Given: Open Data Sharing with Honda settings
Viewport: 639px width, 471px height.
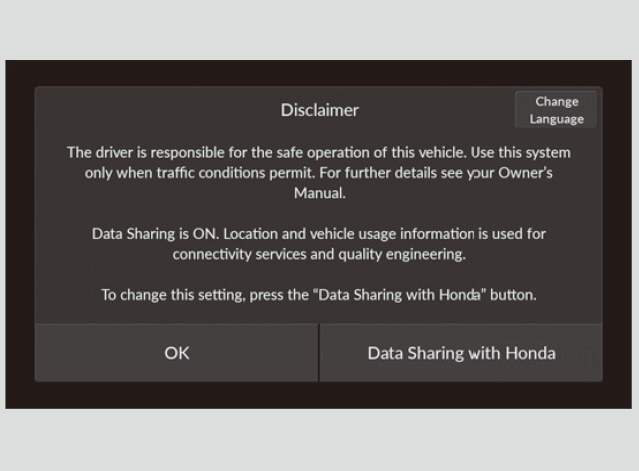Looking at the screenshot, I should (461, 353).
